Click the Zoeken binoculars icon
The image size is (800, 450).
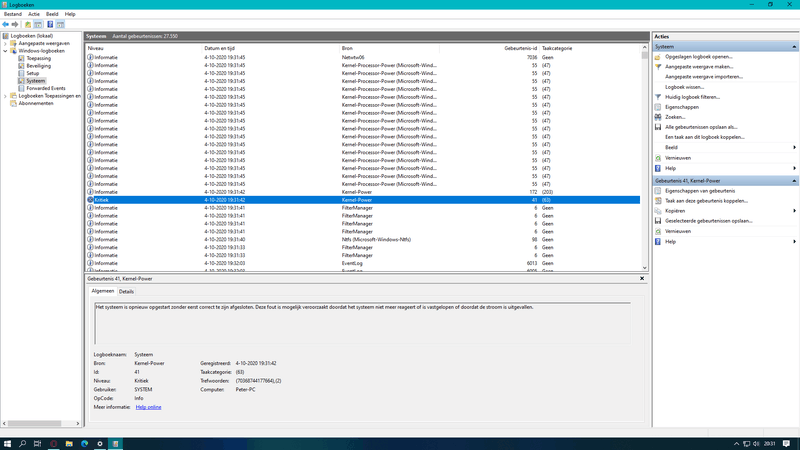[x=658, y=117]
